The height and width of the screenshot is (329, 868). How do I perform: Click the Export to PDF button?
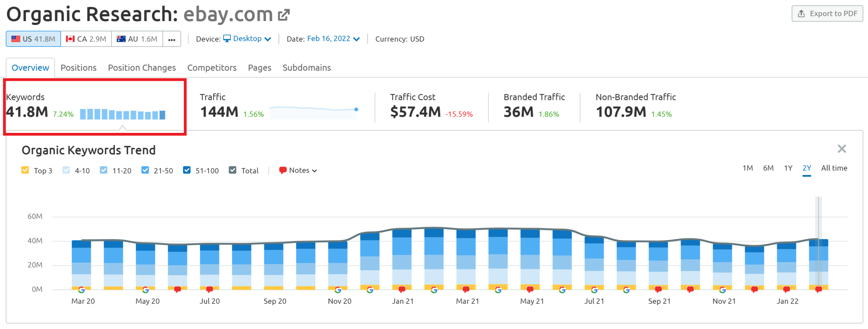[827, 13]
